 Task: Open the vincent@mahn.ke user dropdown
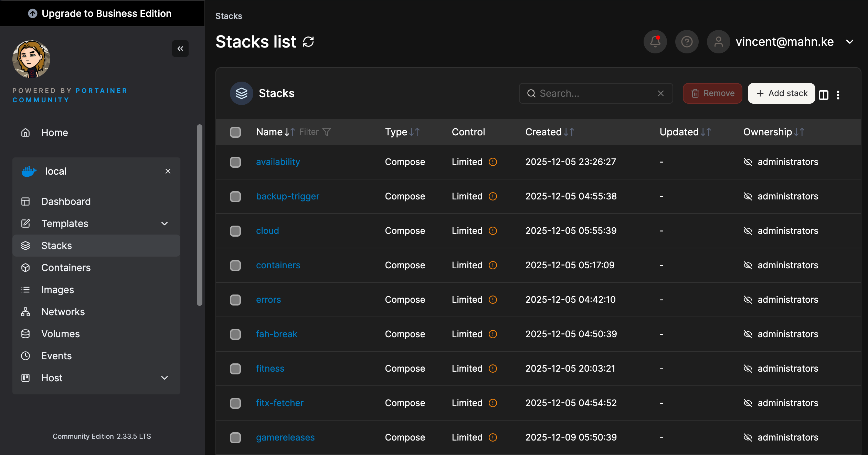click(x=850, y=42)
